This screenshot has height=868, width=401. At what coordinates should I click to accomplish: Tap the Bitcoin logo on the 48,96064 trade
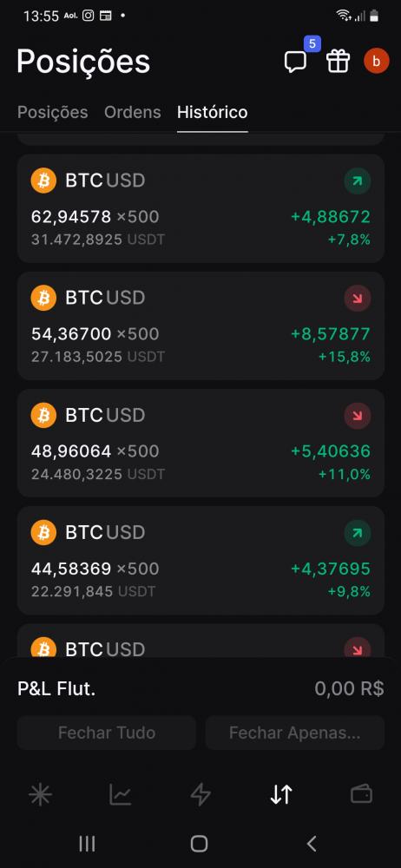(x=43, y=415)
